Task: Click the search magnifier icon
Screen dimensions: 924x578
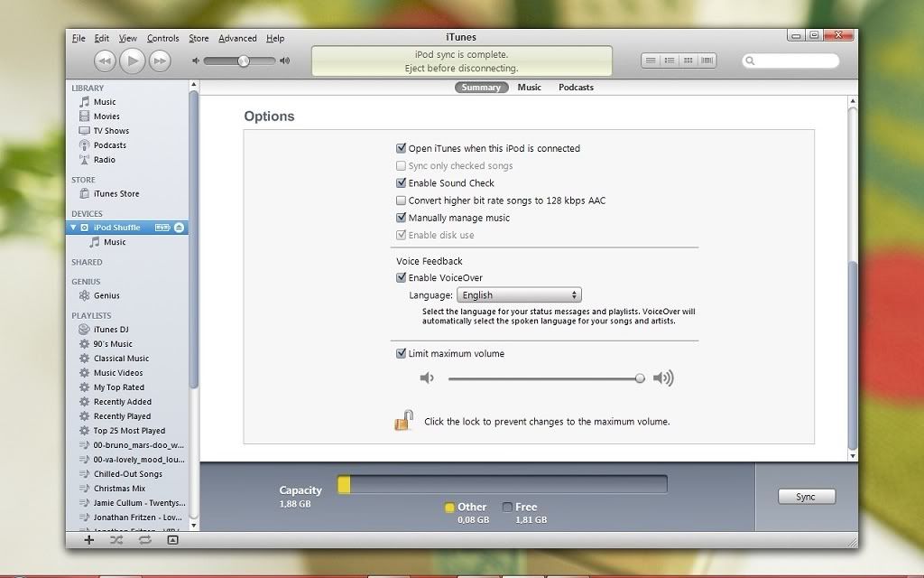Action: 750,61
